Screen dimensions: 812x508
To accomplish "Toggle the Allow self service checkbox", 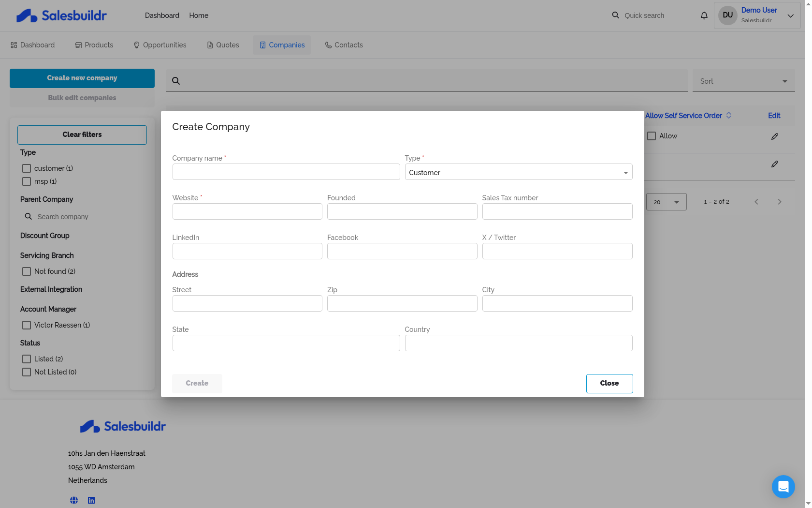I will pos(652,136).
